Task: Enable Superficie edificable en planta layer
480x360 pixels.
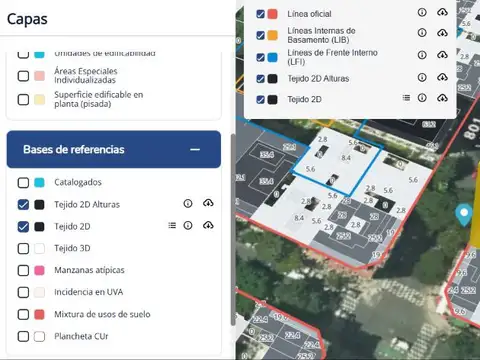Action: coord(23,99)
